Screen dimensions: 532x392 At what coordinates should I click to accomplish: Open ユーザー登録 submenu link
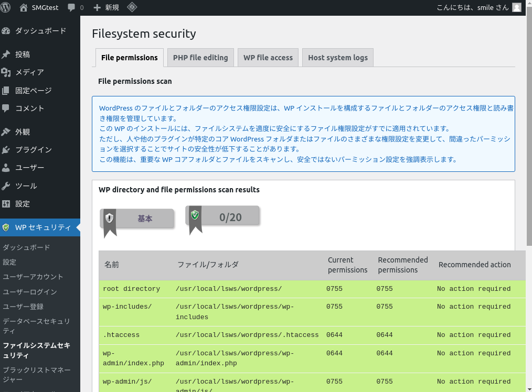(23, 307)
